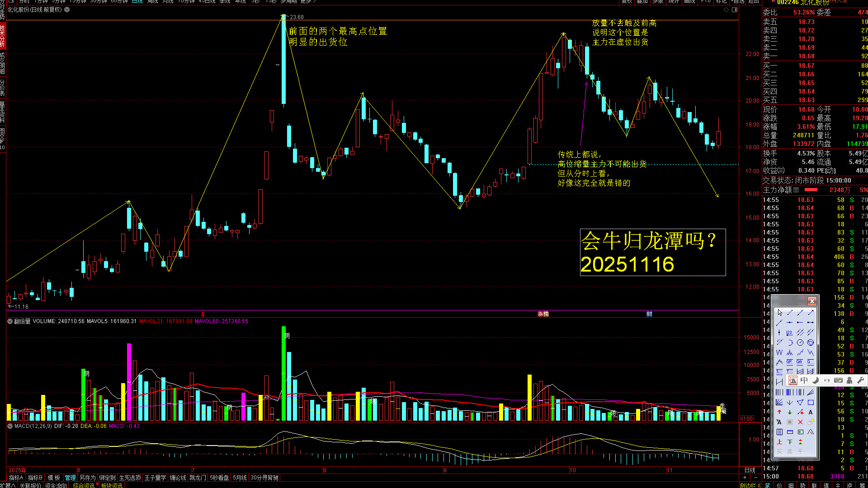868x488 pixels.
Task: Click the red X delete drawing tool
Action: coord(800,422)
